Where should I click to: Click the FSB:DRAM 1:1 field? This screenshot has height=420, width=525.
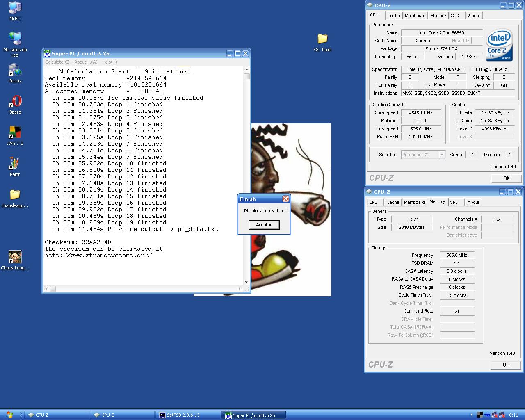click(x=457, y=263)
